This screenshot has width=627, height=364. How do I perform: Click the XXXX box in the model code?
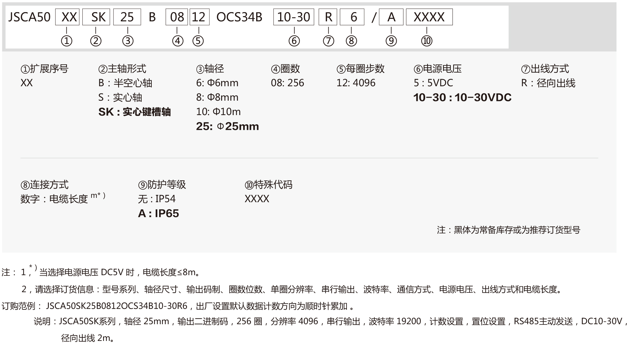pos(429,17)
